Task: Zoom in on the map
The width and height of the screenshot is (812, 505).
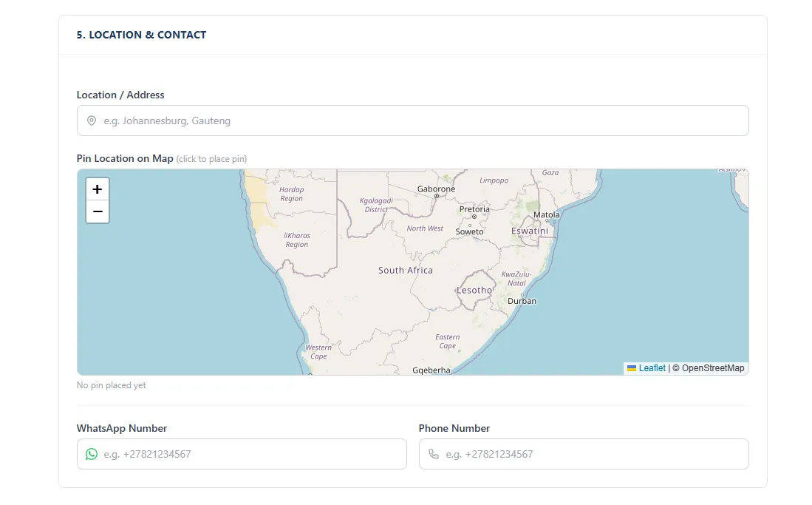Action: 98,189
